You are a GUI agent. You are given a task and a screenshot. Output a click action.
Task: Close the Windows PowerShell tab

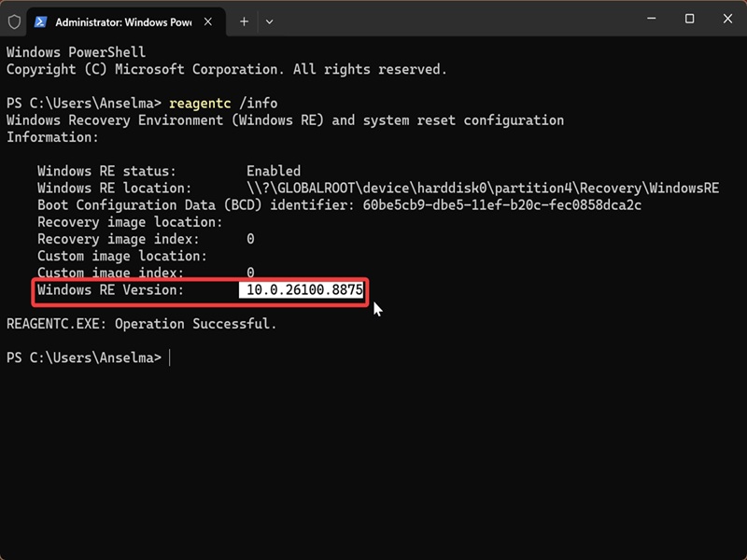coord(208,21)
